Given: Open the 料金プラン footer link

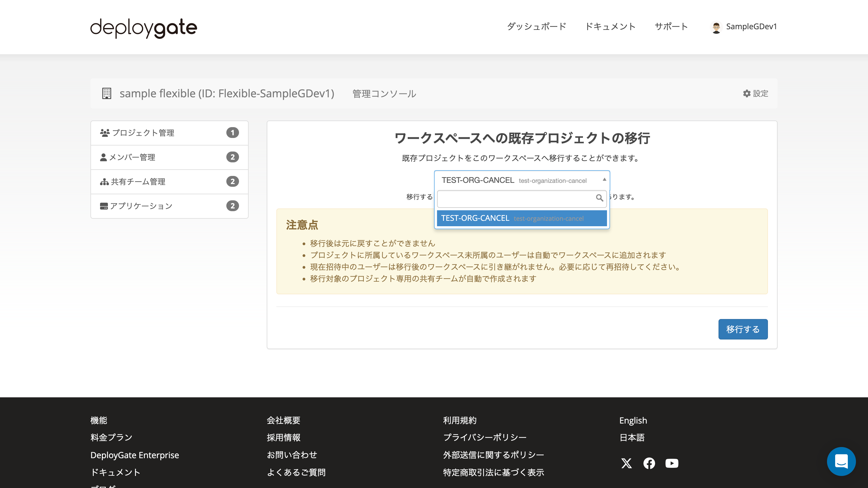Looking at the screenshot, I should pos(111,437).
